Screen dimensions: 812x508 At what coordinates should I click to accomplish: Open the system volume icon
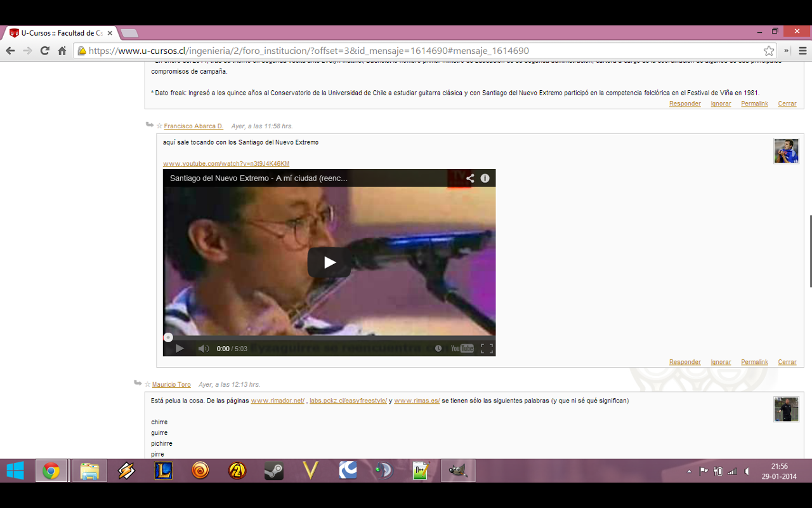click(747, 471)
